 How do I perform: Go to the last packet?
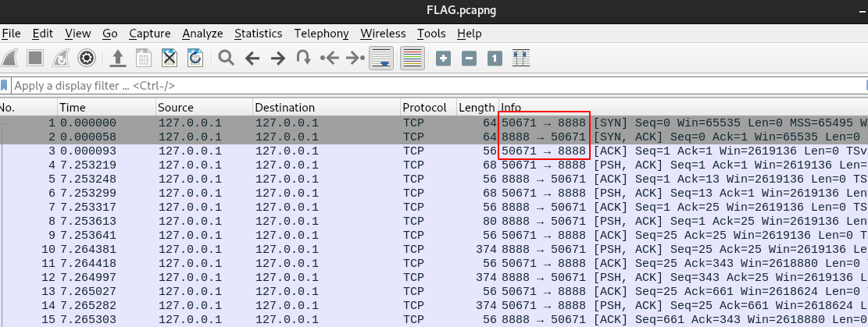(355, 58)
